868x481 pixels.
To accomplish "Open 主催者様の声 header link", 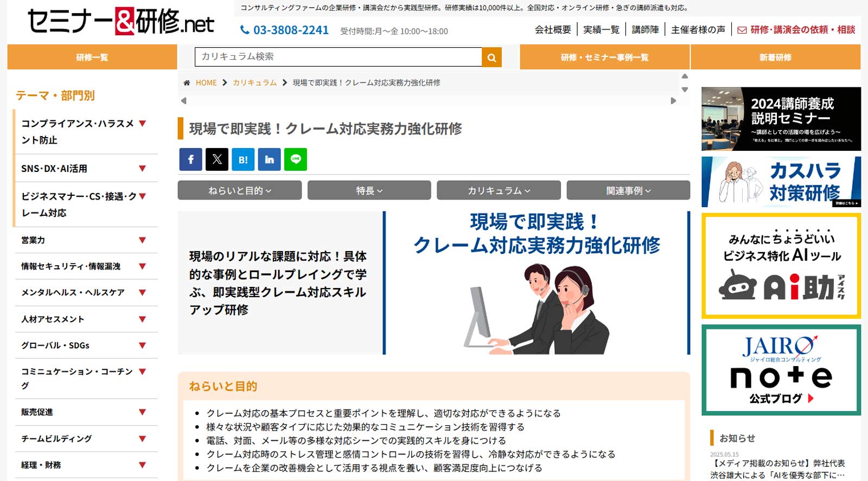I will pos(698,30).
